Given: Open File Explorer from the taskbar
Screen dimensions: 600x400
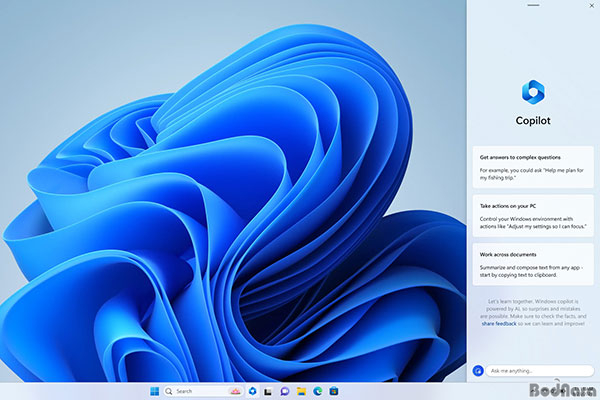Looking at the screenshot, I should pyautogui.click(x=301, y=391).
